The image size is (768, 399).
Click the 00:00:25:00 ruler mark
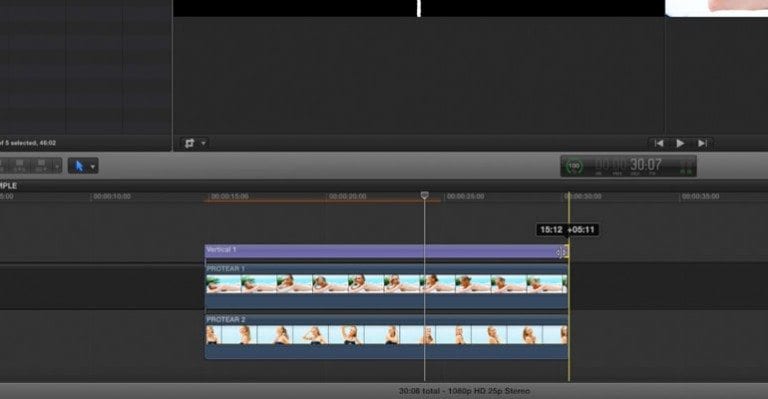[x=465, y=196]
